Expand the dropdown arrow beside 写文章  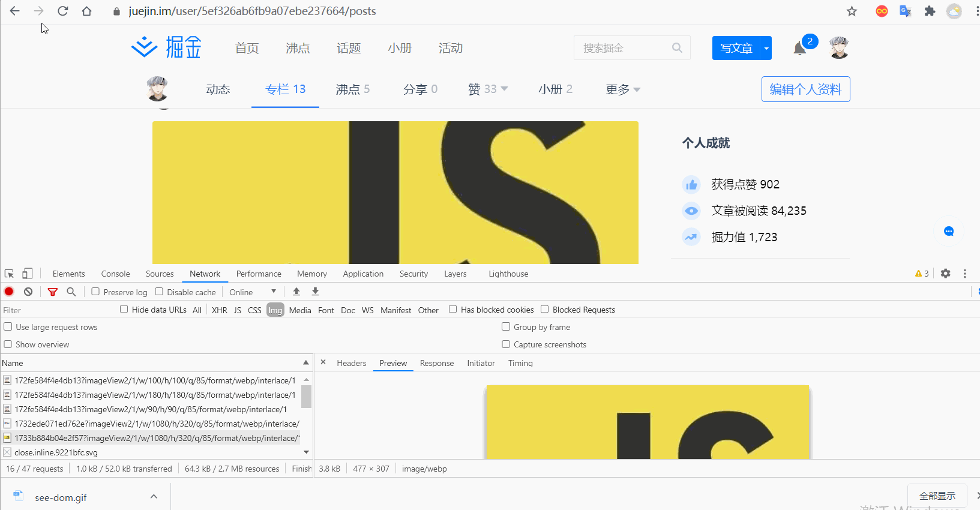pos(766,48)
